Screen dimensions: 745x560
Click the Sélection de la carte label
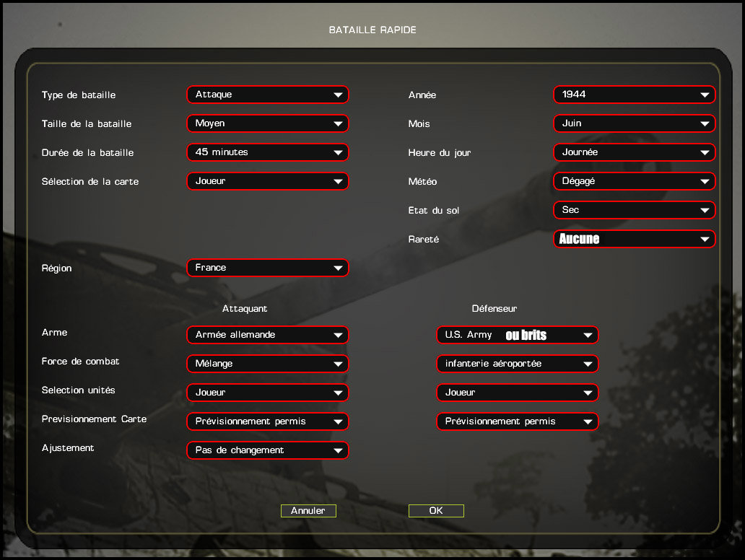[90, 181]
